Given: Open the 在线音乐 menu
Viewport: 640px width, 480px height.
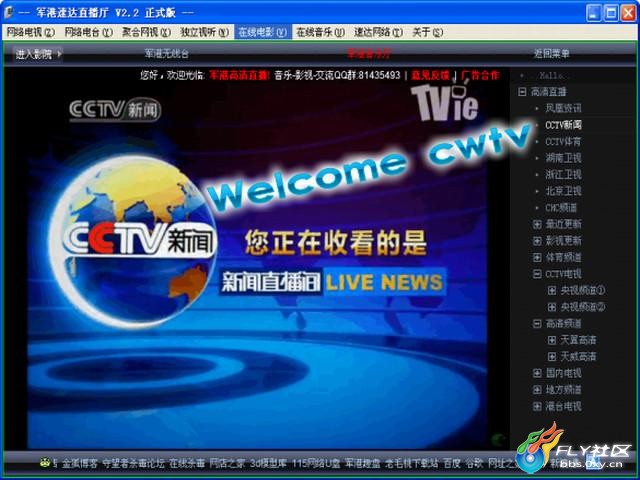Looking at the screenshot, I should (320, 32).
